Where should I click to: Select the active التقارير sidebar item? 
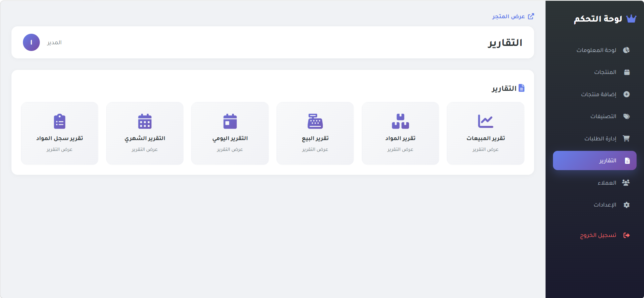click(x=595, y=161)
